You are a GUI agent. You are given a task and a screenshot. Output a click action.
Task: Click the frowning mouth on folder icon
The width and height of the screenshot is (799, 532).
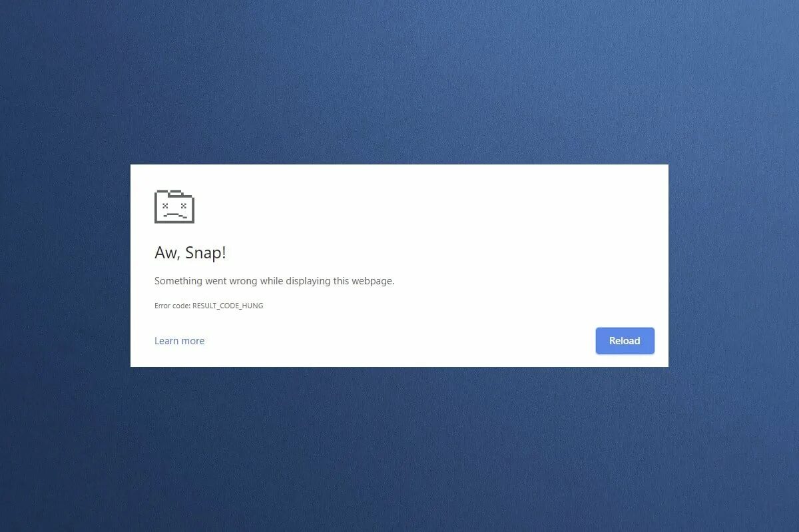[174, 216]
